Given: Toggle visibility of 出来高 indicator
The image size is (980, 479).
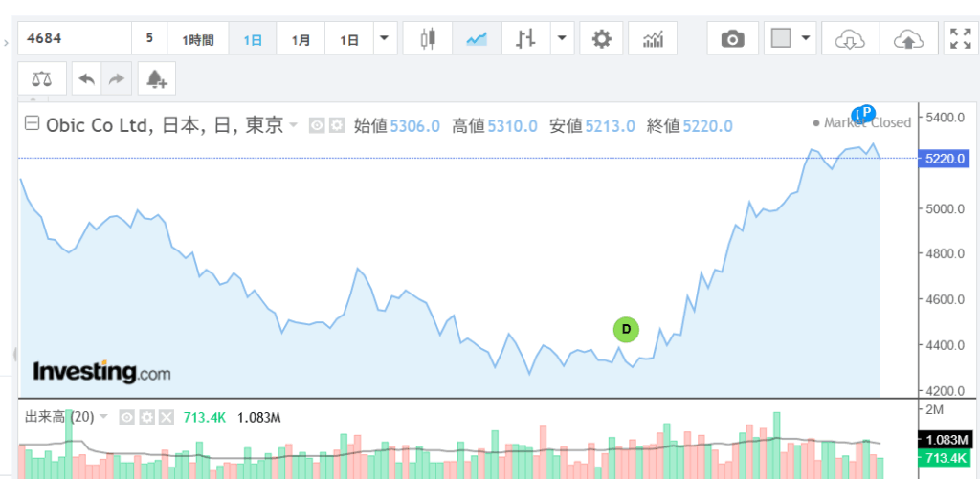Looking at the screenshot, I should pos(127,417).
